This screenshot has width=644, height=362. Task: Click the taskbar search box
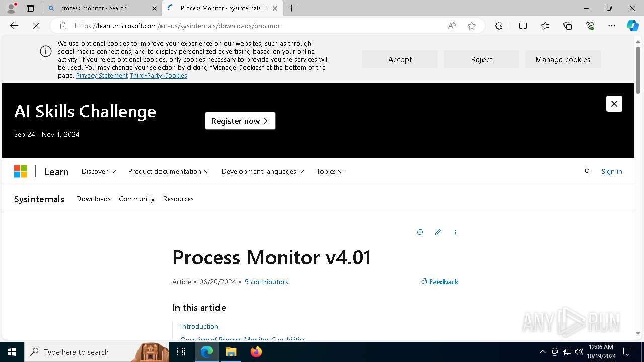(x=97, y=352)
